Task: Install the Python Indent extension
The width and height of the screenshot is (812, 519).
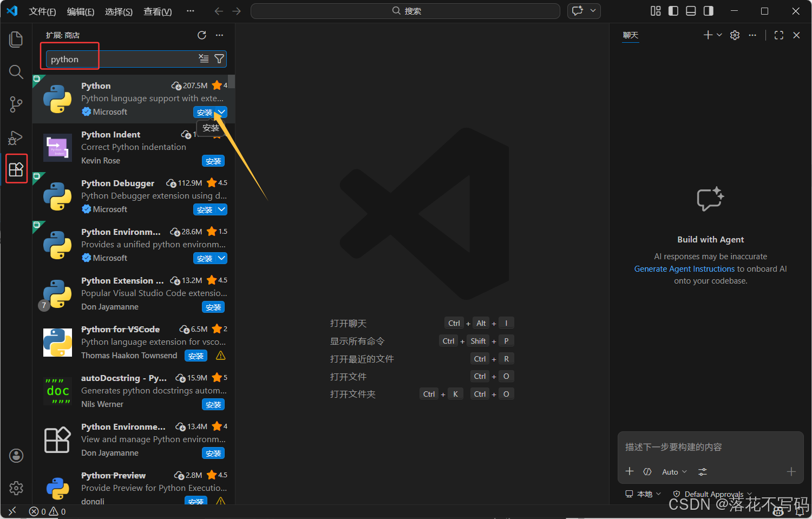Action: pos(213,161)
